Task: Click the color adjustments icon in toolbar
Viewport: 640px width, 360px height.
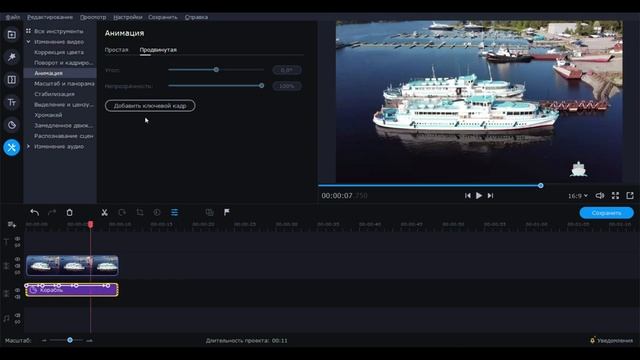Action: (157, 212)
